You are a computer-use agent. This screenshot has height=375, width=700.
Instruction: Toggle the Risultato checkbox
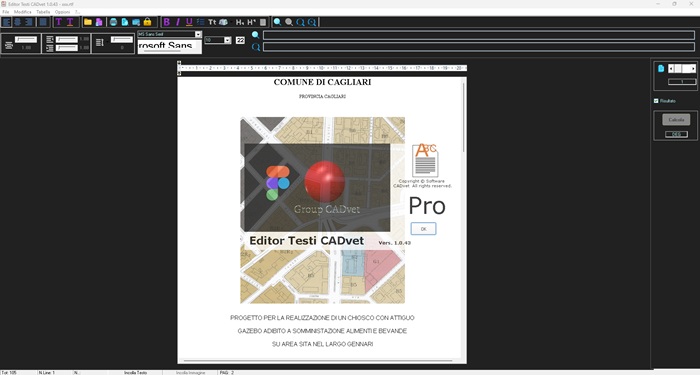[656, 101]
